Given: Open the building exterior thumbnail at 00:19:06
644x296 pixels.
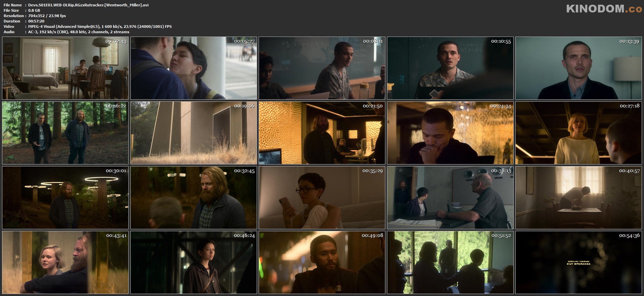Looking at the screenshot, I should pyautogui.click(x=194, y=133).
